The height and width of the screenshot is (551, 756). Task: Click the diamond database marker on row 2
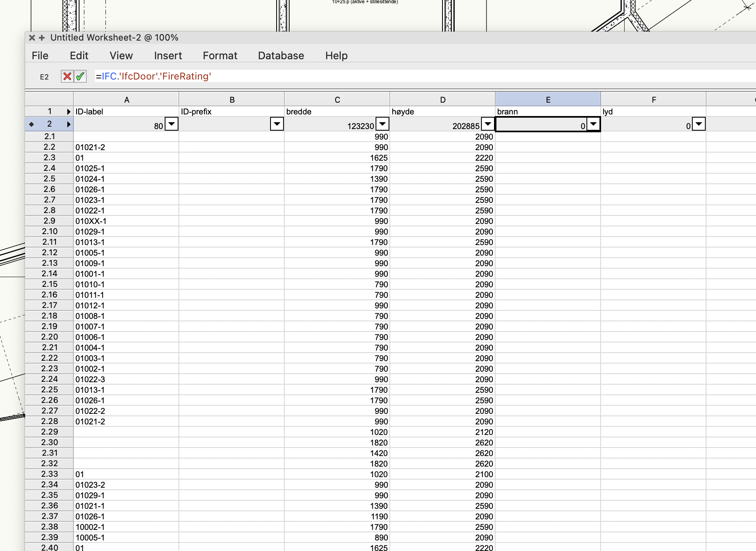click(31, 124)
